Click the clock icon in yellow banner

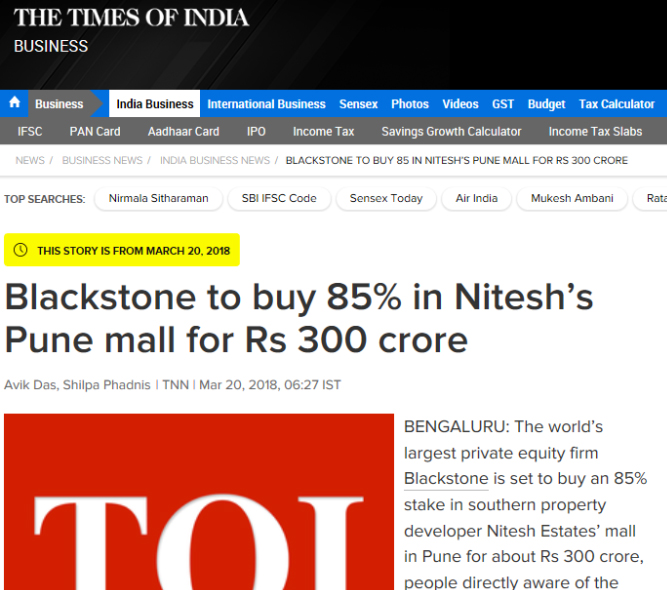click(20, 250)
